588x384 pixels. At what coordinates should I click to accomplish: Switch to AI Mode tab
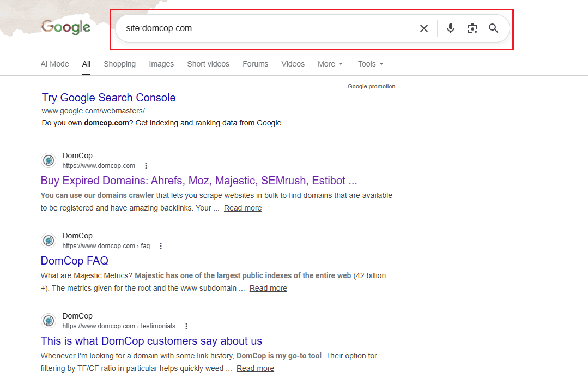(x=54, y=64)
